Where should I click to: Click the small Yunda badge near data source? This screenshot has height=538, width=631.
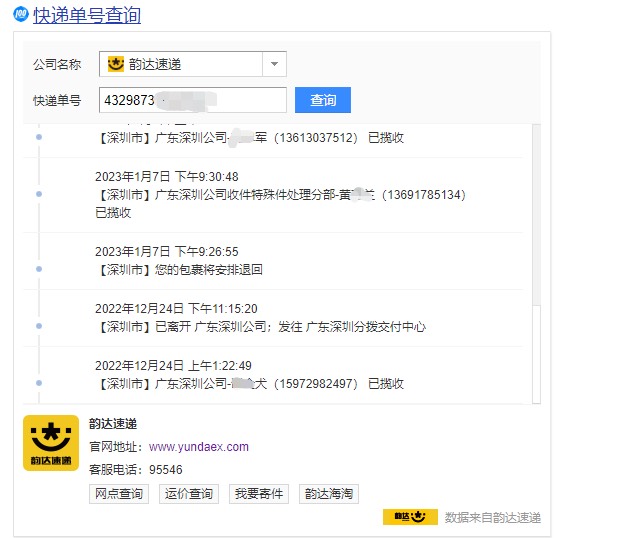tap(410, 517)
